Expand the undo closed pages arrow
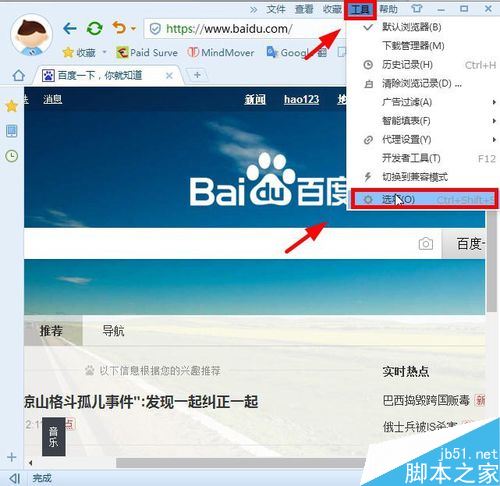Image resolution: width=500 pixels, height=486 pixels. (x=133, y=29)
